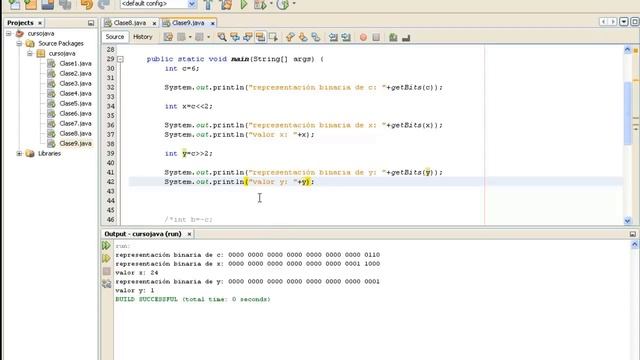Start debugging the project

(260, 4)
